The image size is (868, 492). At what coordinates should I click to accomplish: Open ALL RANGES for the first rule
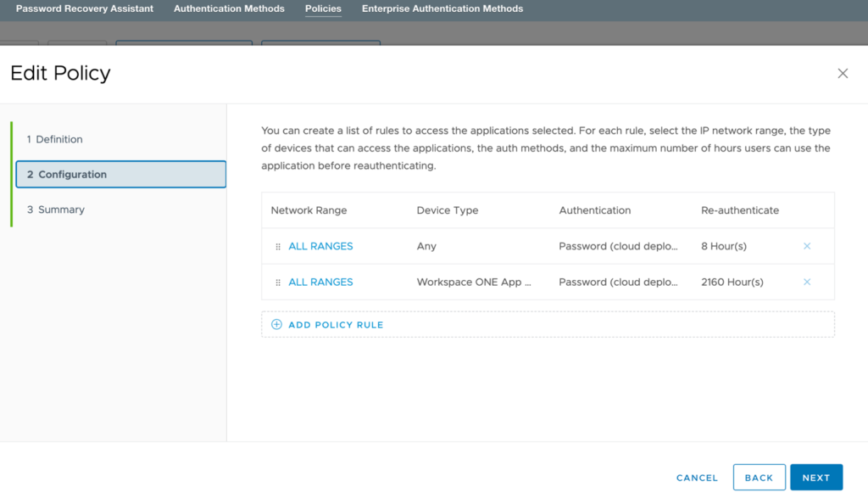pyautogui.click(x=320, y=246)
